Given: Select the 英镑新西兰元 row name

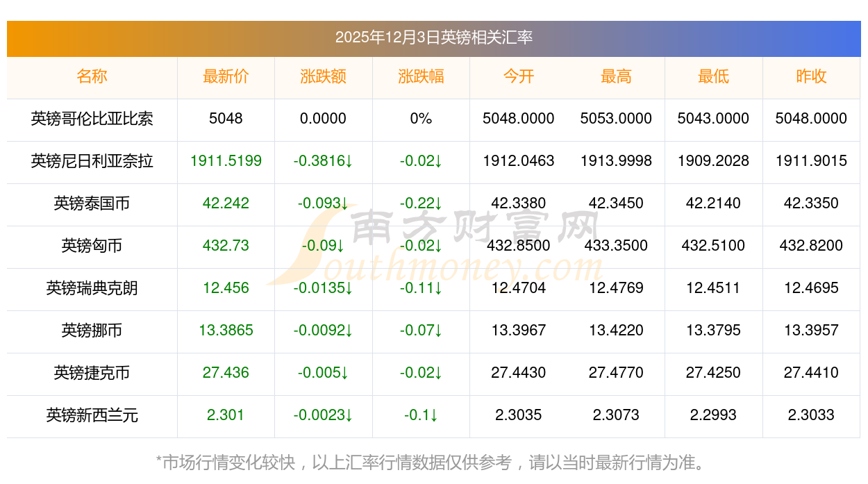Looking at the screenshot, I should (92, 415).
